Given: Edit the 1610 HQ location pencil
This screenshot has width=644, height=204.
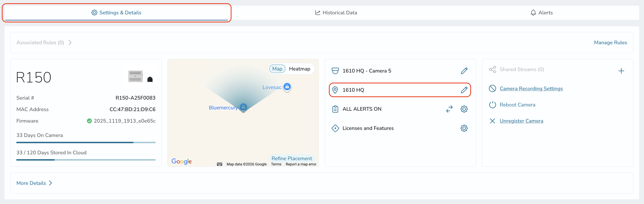Looking at the screenshot, I should click(464, 90).
